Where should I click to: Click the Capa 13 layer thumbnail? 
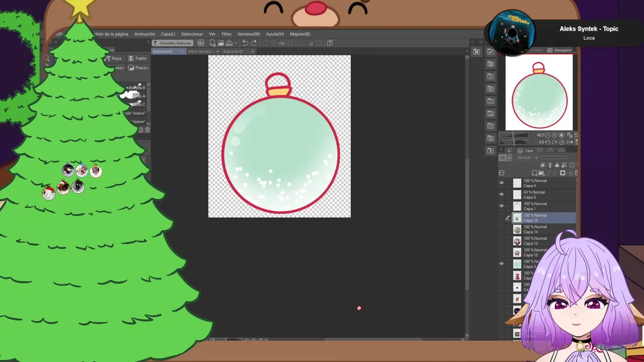point(517,241)
